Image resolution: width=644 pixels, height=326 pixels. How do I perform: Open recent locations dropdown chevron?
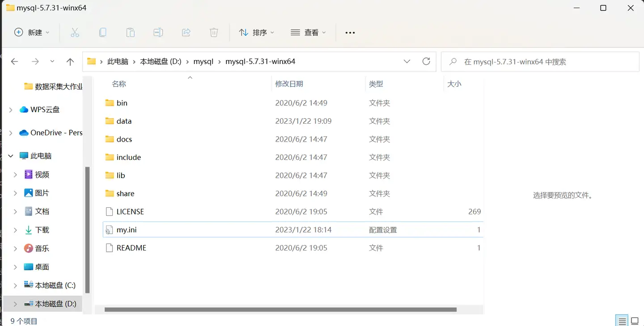point(52,62)
